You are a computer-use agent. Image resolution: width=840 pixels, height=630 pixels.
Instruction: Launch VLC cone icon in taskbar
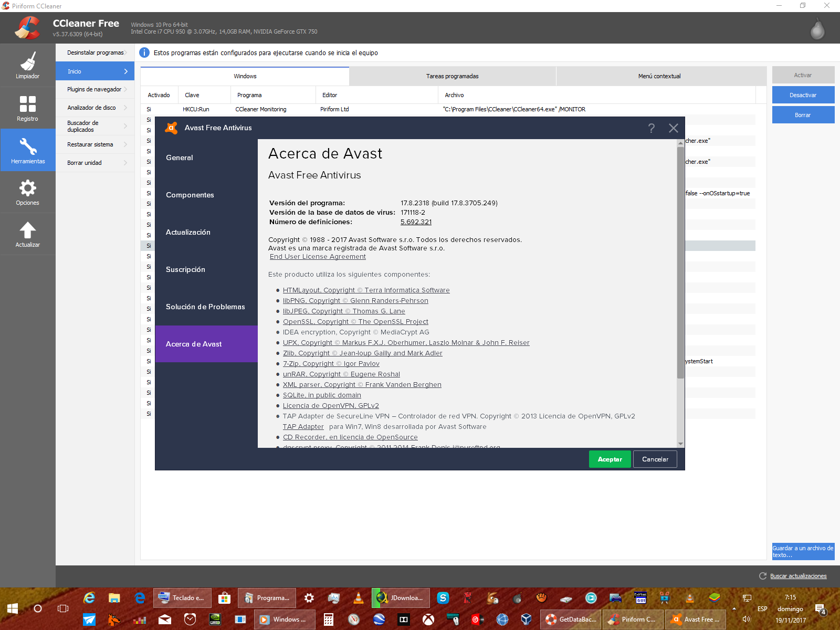pos(359,597)
